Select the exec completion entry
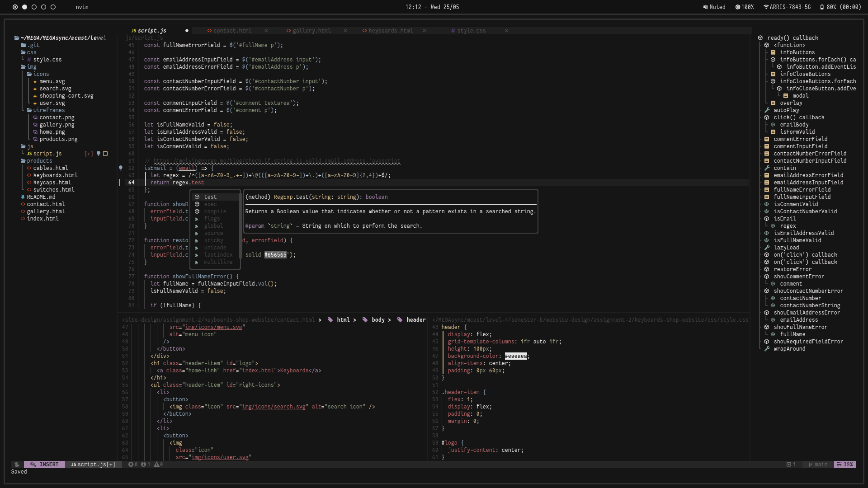This screenshot has width=868, height=488. coord(210,204)
